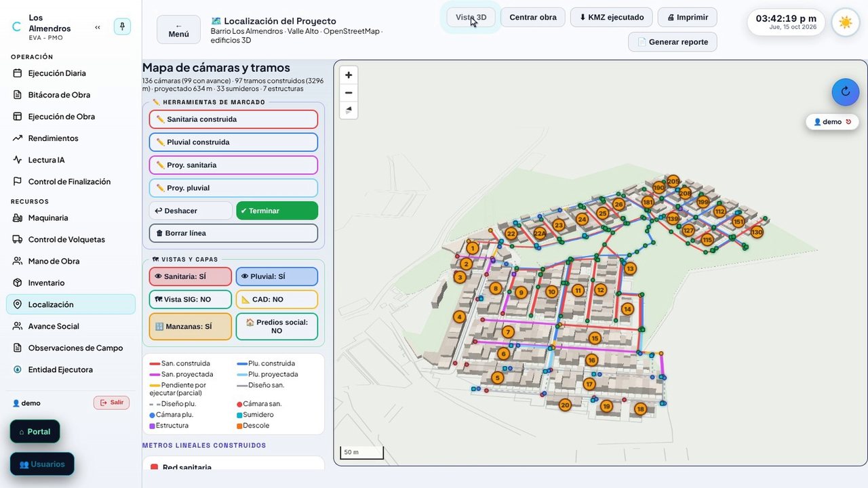
Task: Reset map bearing compass control
Action: 349,110
